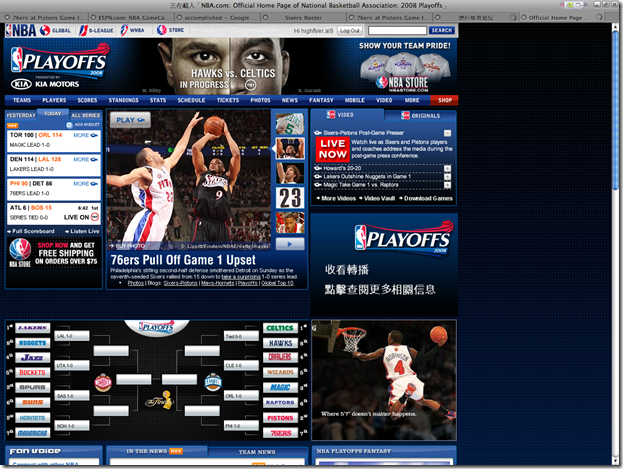Expand Howard's 20-20 video entry

click(447, 169)
